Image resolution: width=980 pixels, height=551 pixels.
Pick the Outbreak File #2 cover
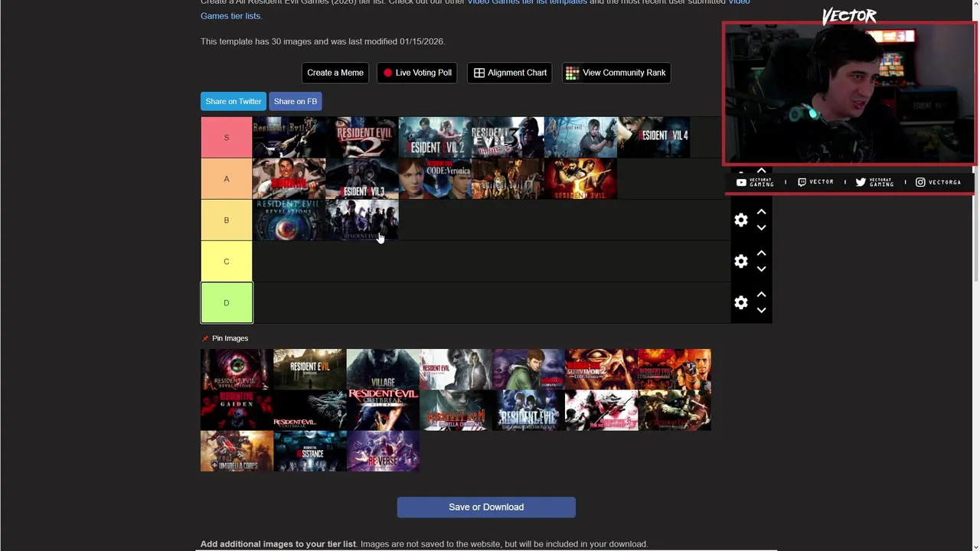pos(383,410)
